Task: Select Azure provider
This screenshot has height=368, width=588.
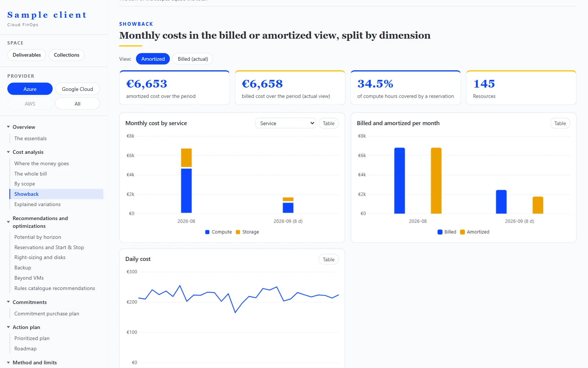Action: coord(30,89)
